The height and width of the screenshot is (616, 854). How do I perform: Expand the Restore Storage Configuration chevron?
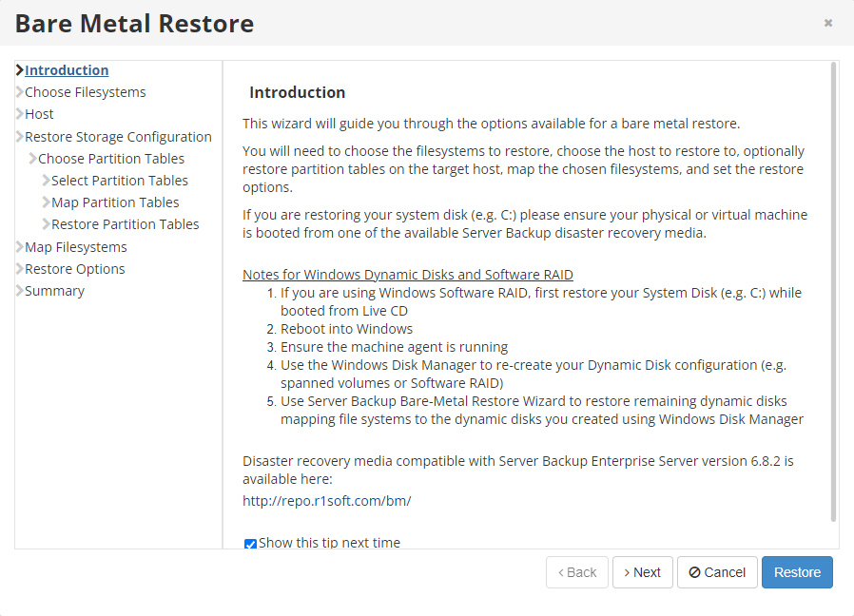[x=19, y=137]
